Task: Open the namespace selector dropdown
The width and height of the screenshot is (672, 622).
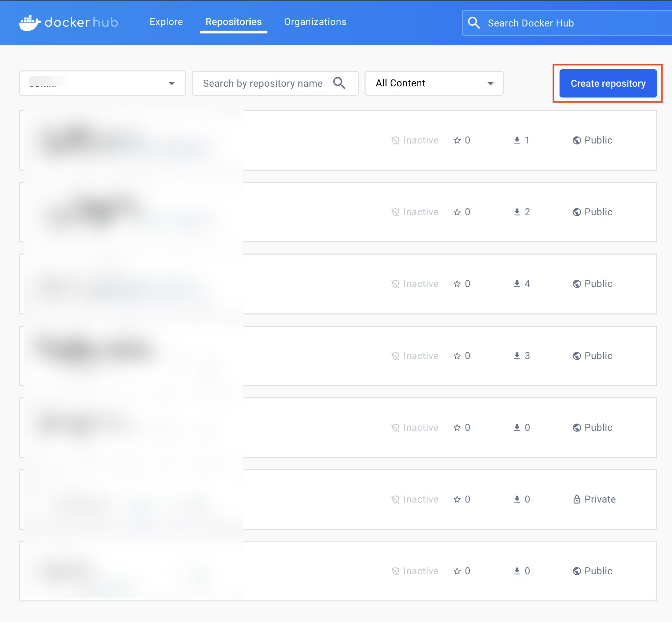Action: point(102,83)
